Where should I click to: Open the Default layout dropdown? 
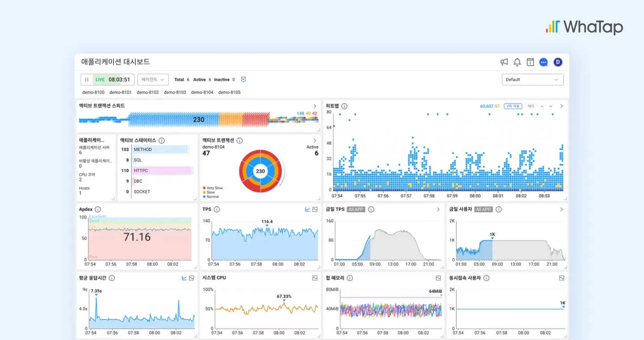coord(533,80)
